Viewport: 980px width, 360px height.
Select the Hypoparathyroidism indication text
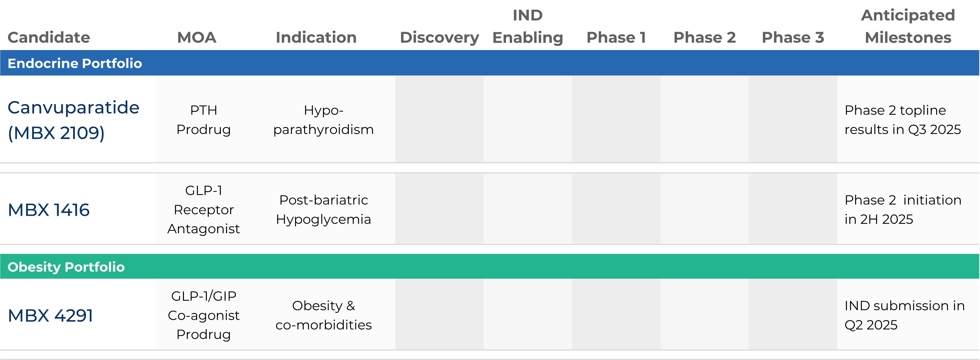(323, 120)
